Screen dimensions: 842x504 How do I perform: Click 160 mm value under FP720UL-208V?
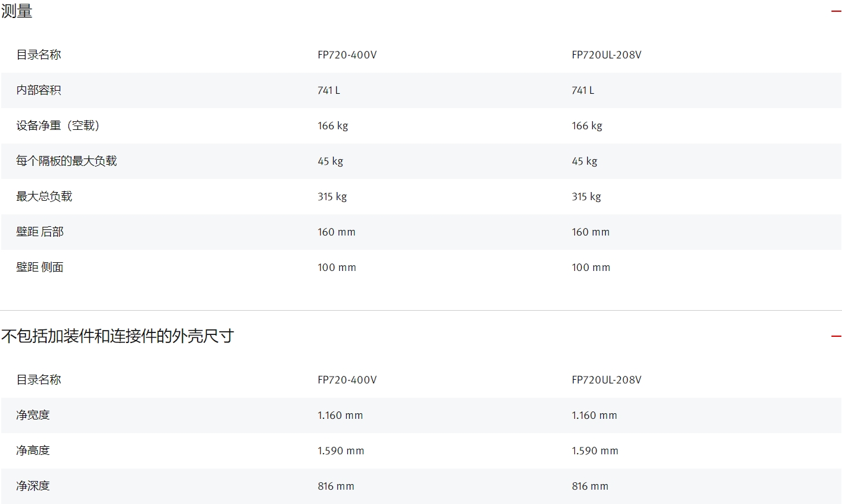[591, 232]
